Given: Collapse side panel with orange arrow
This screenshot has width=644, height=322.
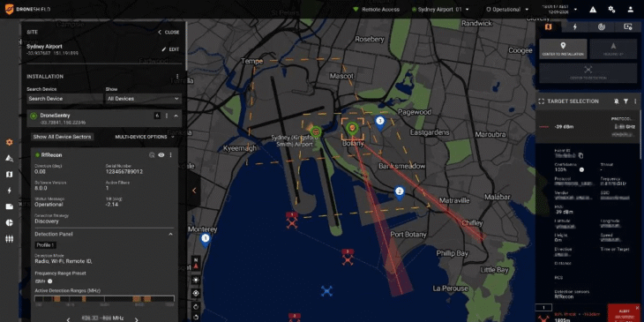Looking at the screenshot, I should pos(194,191).
